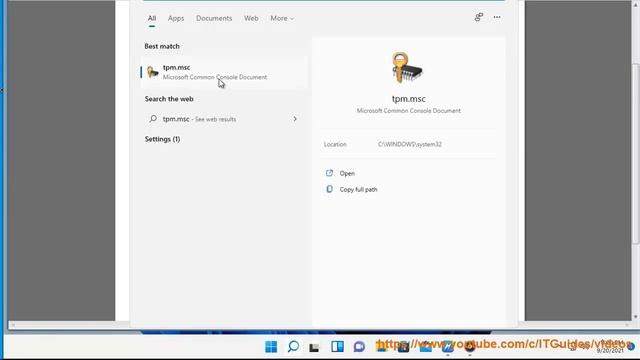Switch to the Apps search tab
This screenshot has height=360, width=640.
176,18
